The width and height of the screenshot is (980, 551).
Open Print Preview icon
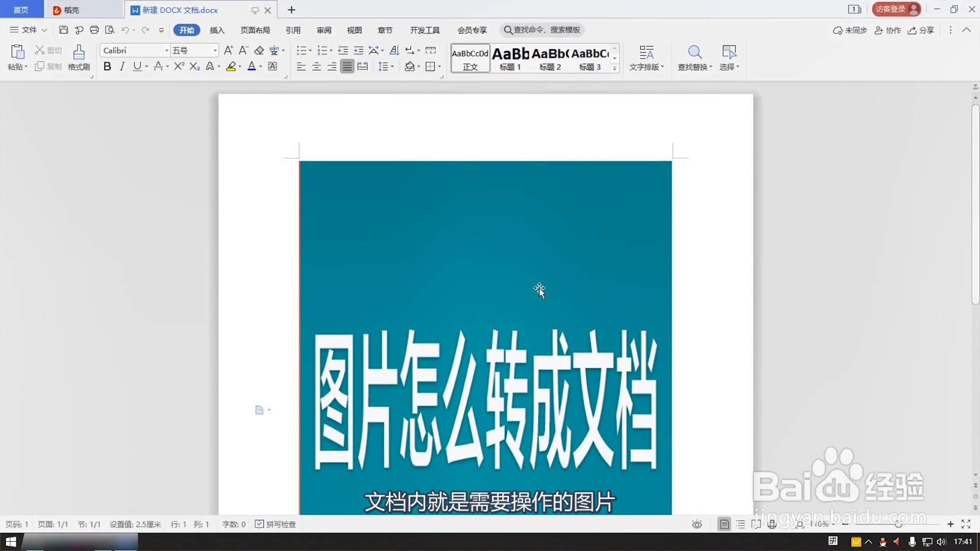(110, 29)
